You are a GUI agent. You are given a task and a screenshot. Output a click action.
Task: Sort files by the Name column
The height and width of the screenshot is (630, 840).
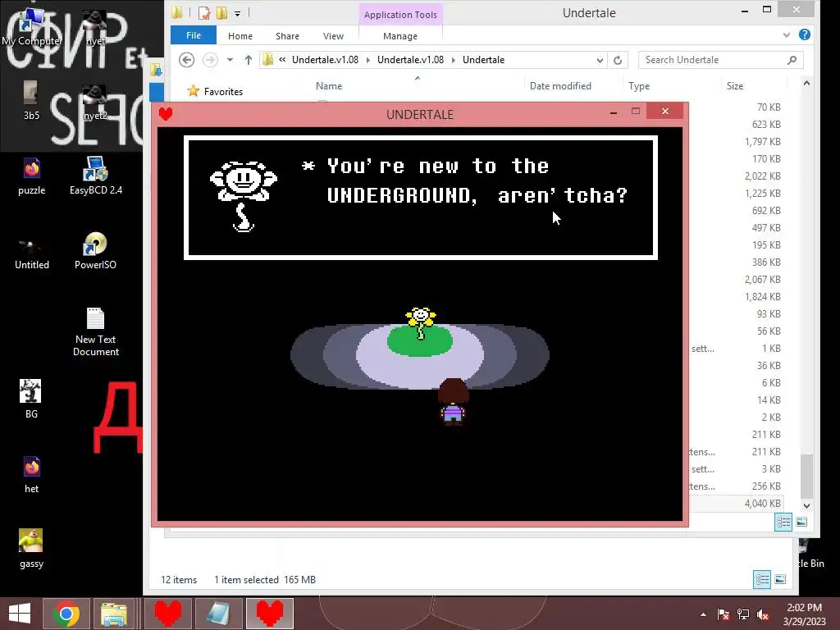pos(329,85)
